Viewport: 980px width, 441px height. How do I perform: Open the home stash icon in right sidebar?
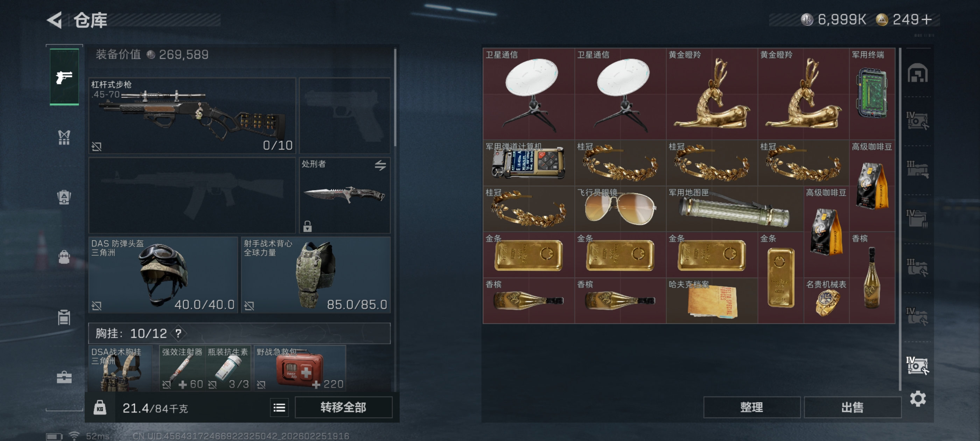click(917, 73)
